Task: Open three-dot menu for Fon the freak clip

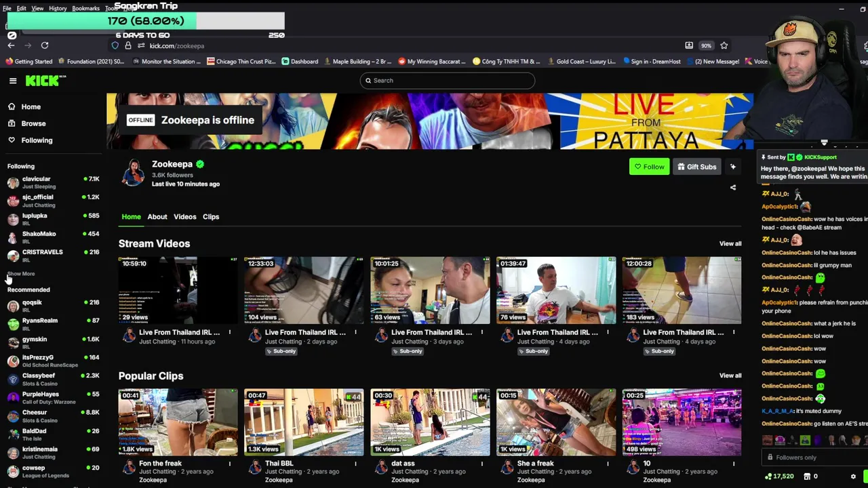Action: [229, 464]
